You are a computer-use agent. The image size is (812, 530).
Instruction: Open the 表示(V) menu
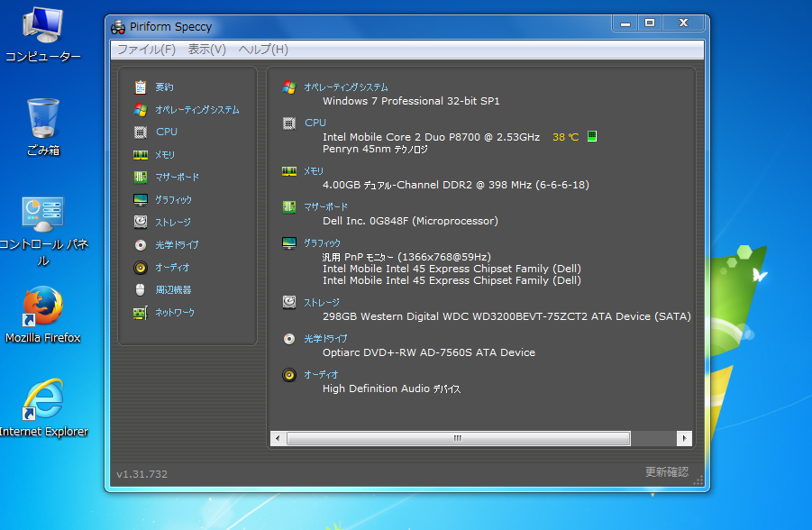click(x=206, y=50)
